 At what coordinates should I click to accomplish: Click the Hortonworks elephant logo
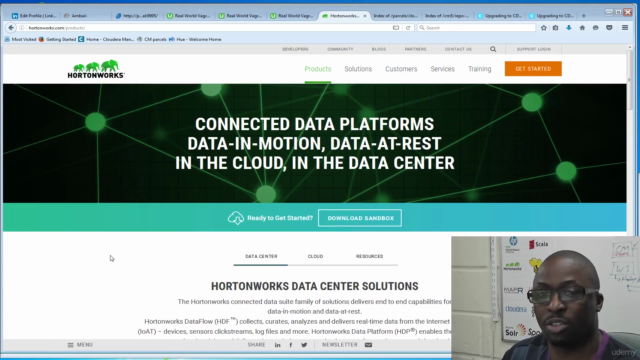pos(96,69)
